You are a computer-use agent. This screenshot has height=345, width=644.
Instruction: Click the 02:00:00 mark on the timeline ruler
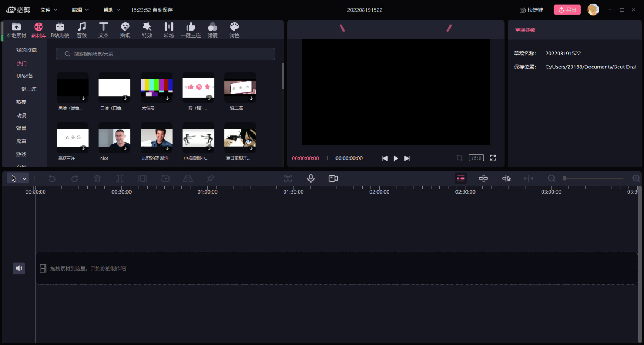(379, 192)
